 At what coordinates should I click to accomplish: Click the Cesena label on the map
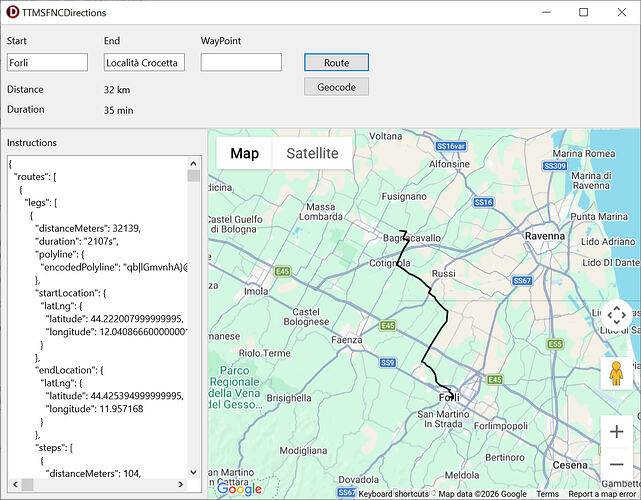[570, 465]
